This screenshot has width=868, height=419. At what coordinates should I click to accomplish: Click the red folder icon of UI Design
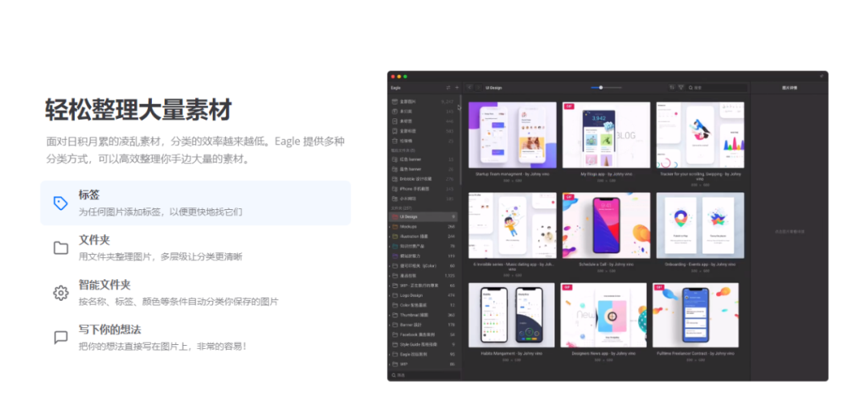[395, 216]
